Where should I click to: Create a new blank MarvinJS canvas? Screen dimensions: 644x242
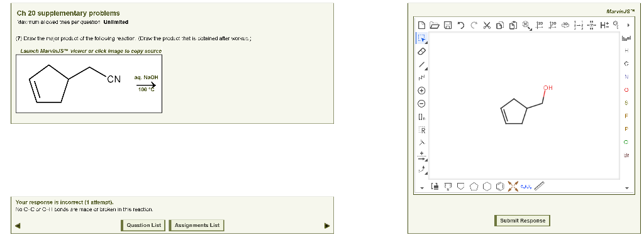click(421, 25)
